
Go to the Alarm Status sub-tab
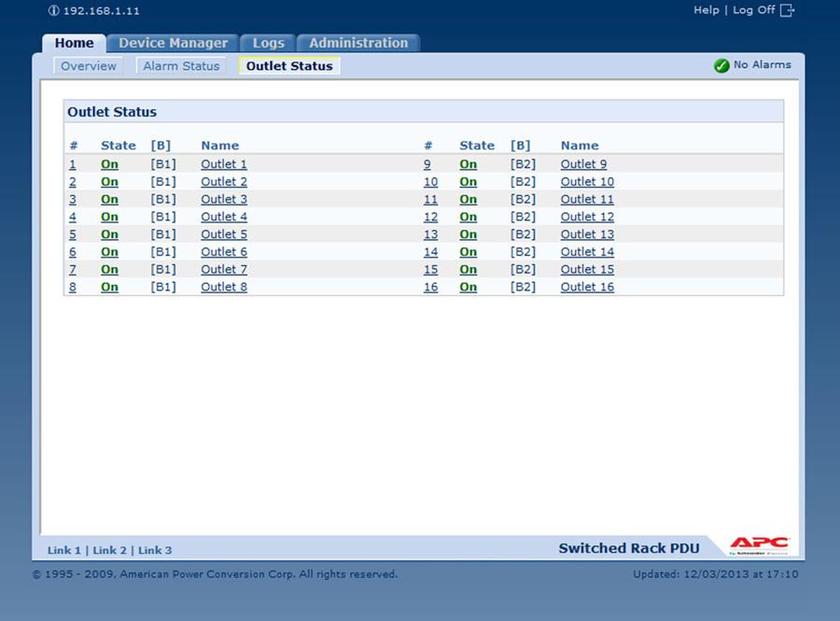(x=181, y=66)
